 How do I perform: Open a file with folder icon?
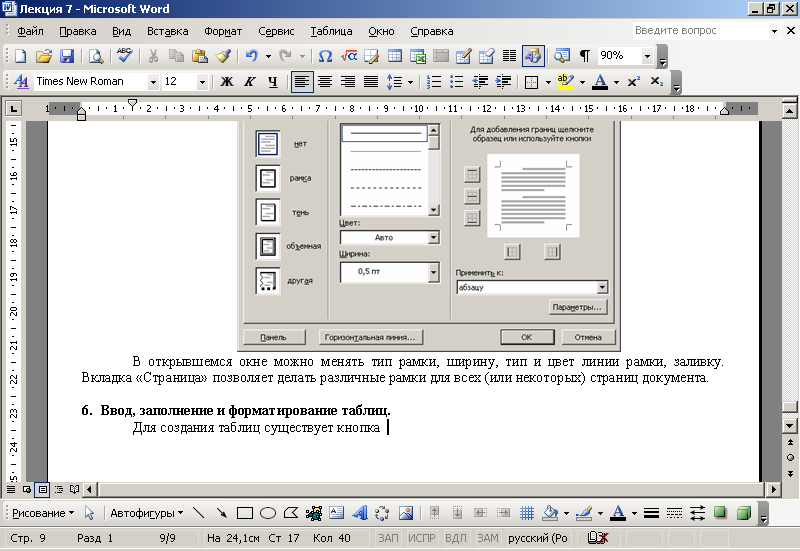[x=44, y=56]
